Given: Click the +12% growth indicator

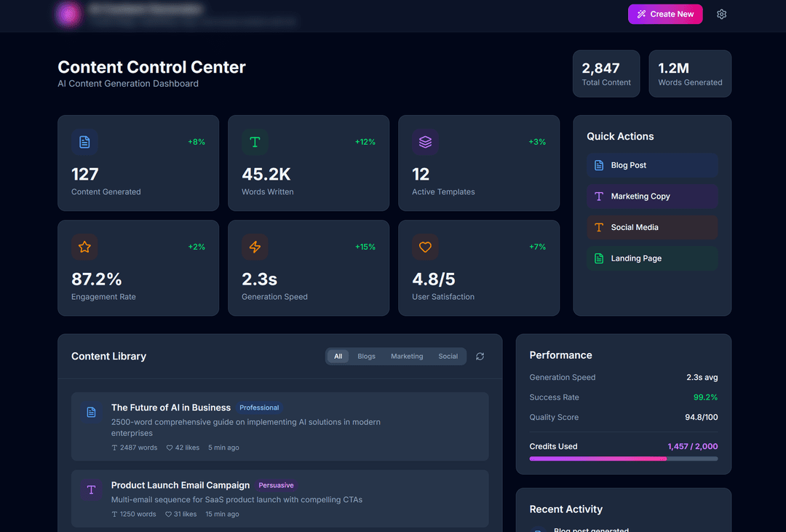Looking at the screenshot, I should point(365,142).
